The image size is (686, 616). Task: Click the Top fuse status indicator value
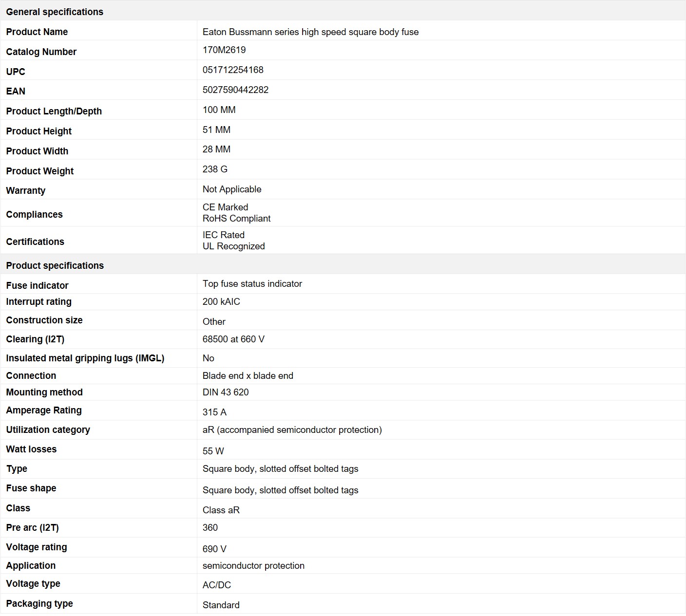pos(252,283)
